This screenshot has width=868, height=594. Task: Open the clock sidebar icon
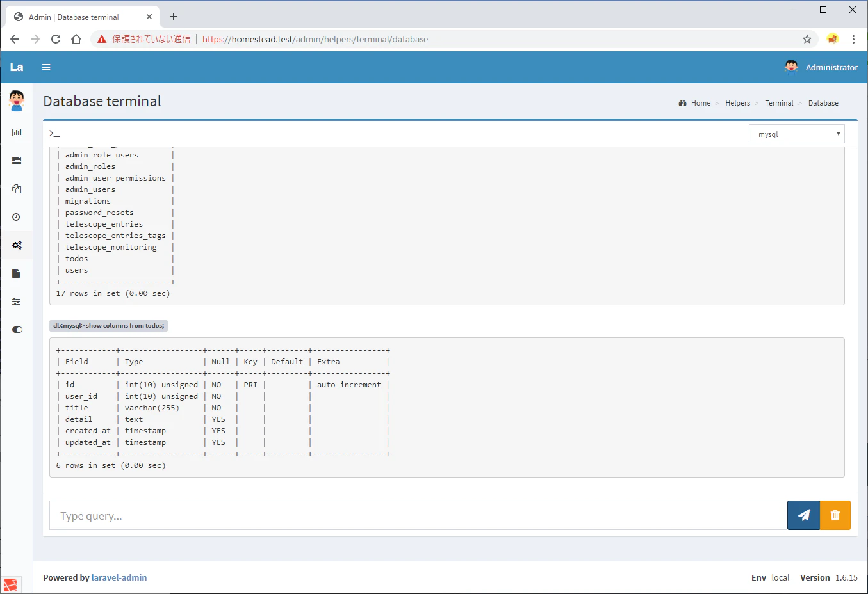pos(17,217)
